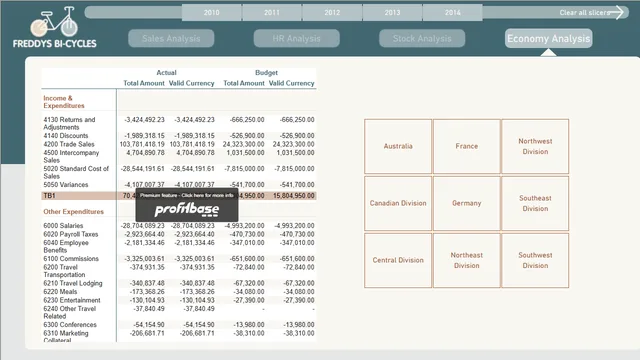Click Total Amount header under Budget
The image size is (640, 360).
click(244, 83)
